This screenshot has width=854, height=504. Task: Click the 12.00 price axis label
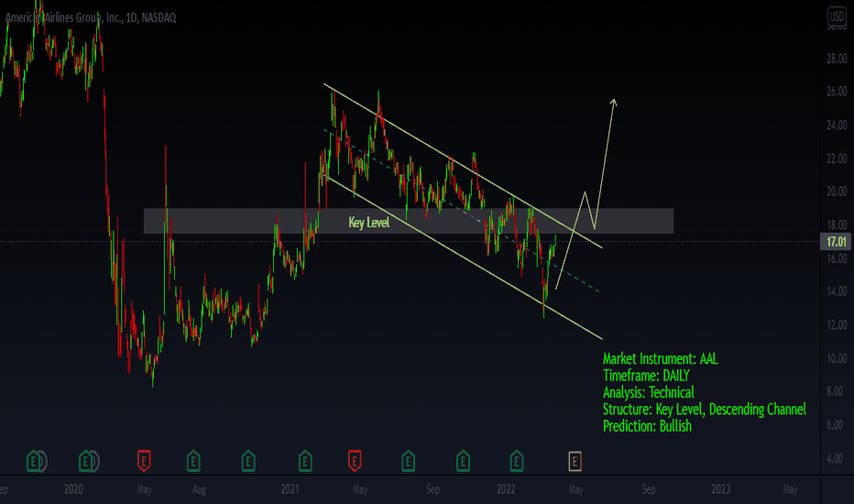click(x=837, y=324)
